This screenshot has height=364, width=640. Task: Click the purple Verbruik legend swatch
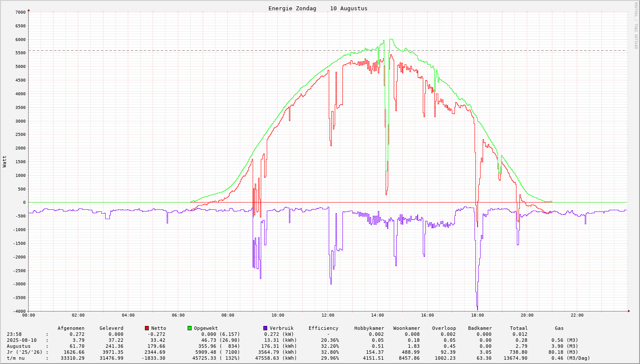(265, 328)
